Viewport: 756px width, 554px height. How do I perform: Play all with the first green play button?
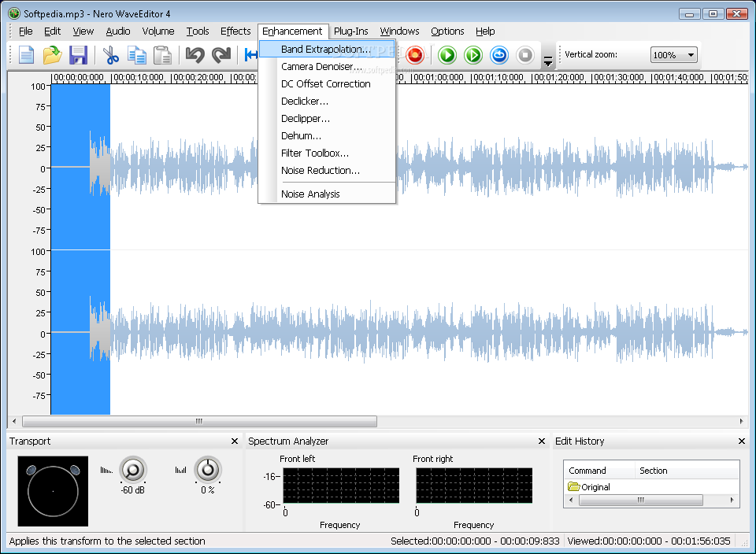point(447,55)
